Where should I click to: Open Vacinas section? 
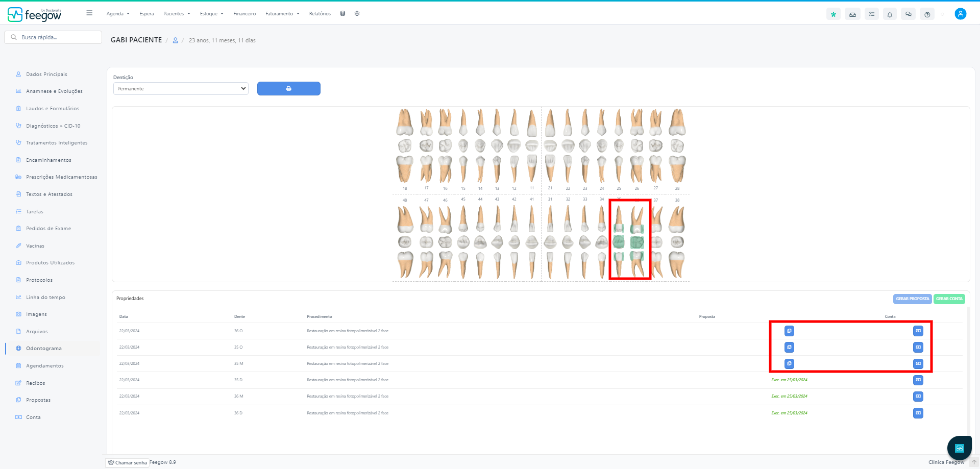(35, 246)
